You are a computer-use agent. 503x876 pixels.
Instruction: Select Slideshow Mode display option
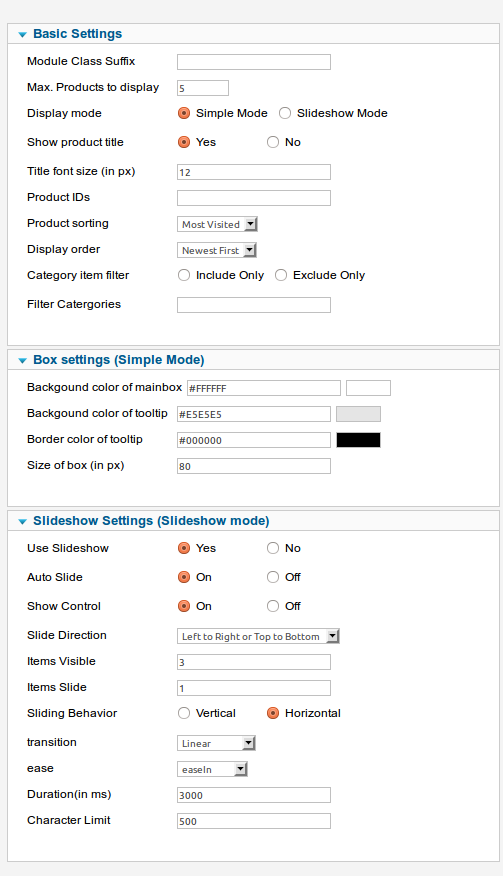click(285, 113)
